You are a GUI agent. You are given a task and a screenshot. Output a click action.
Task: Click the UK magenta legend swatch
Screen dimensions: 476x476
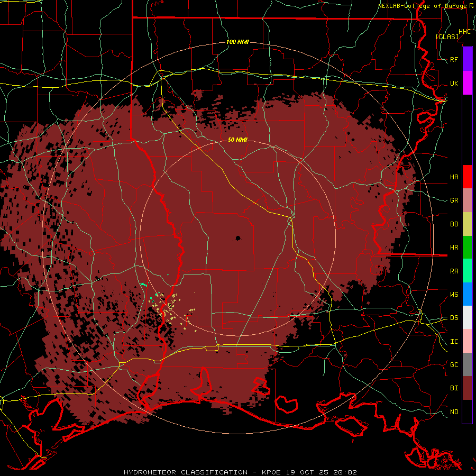click(467, 83)
